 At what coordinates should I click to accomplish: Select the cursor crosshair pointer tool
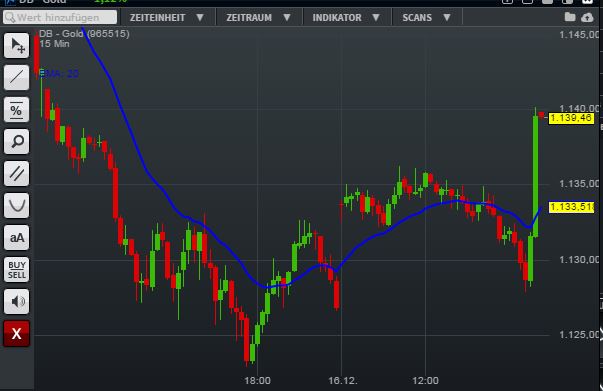click(17, 45)
